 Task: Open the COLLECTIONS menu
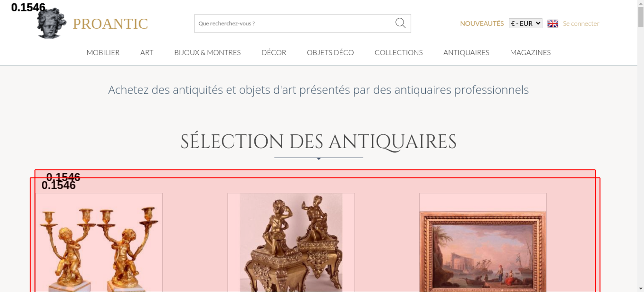coord(399,52)
